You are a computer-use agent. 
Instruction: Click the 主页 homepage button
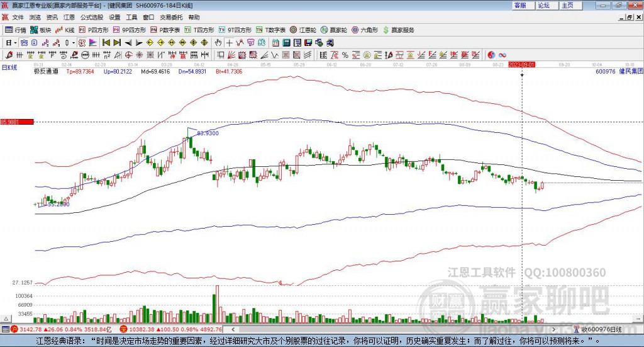571,5
